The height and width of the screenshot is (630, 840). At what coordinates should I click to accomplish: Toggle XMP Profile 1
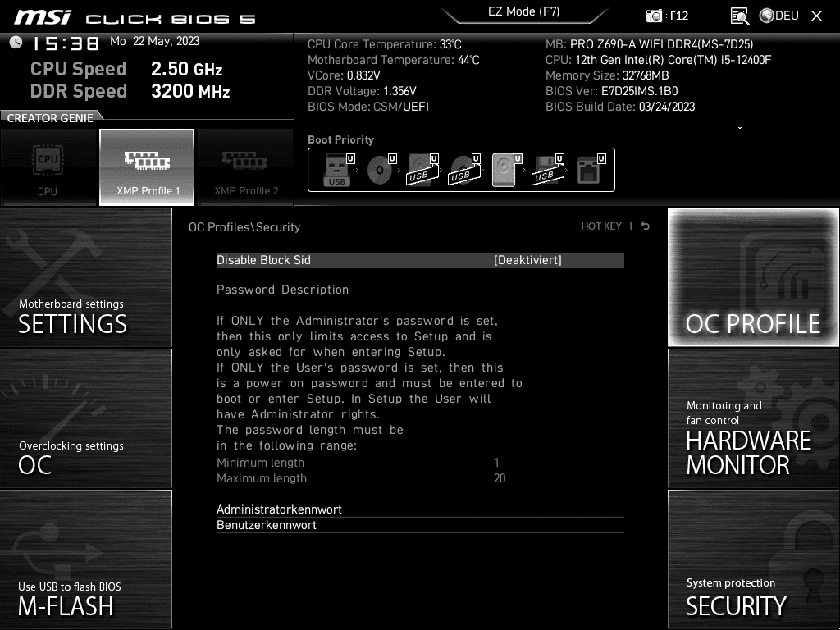[147, 167]
